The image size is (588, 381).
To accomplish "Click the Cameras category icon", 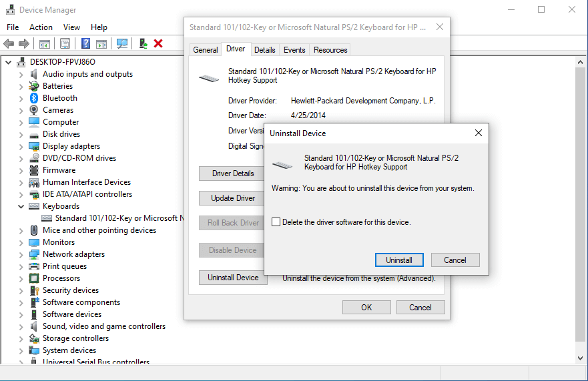I will click(x=34, y=110).
